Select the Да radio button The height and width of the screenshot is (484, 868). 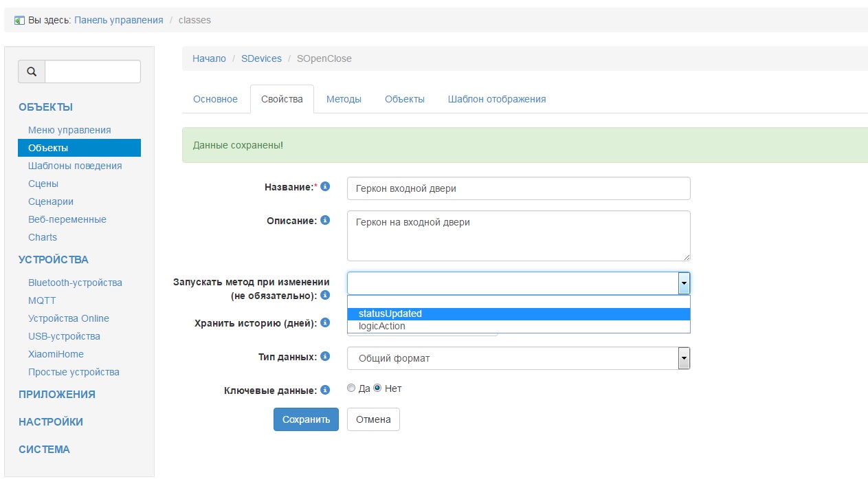[352, 388]
